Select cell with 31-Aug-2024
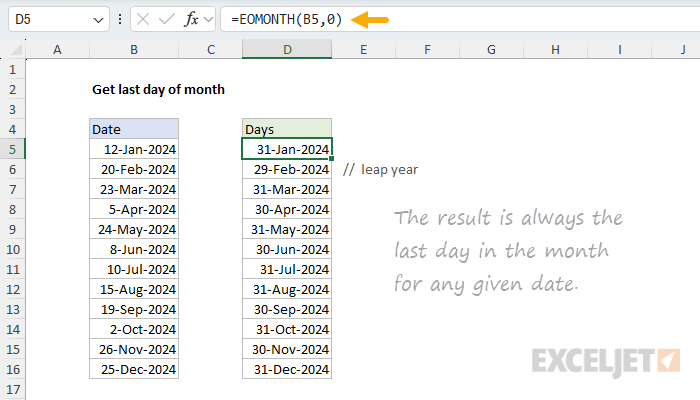Screen dimensions: 700x400 click(287, 289)
